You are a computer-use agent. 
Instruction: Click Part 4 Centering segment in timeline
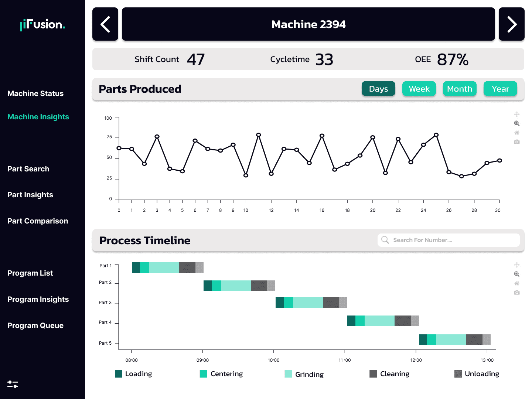pyautogui.click(x=360, y=321)
